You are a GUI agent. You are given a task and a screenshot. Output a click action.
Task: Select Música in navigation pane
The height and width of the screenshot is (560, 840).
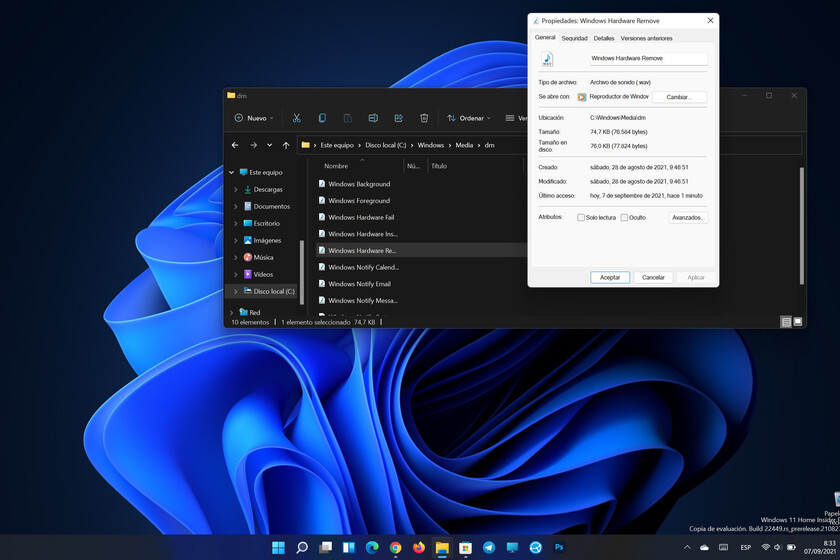[x=263, y=257]
